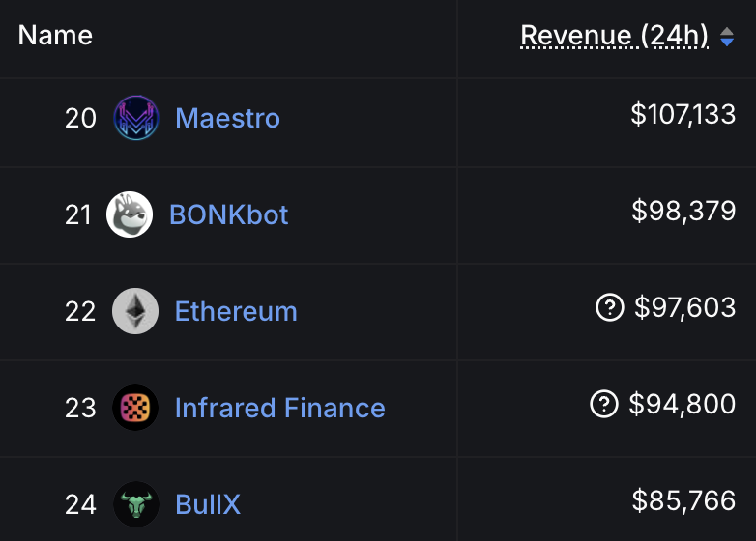The height and width of the screenshot is (541, 756).
Task: Click the BONKbot dog logo icon
Action: tap(130, 214)
